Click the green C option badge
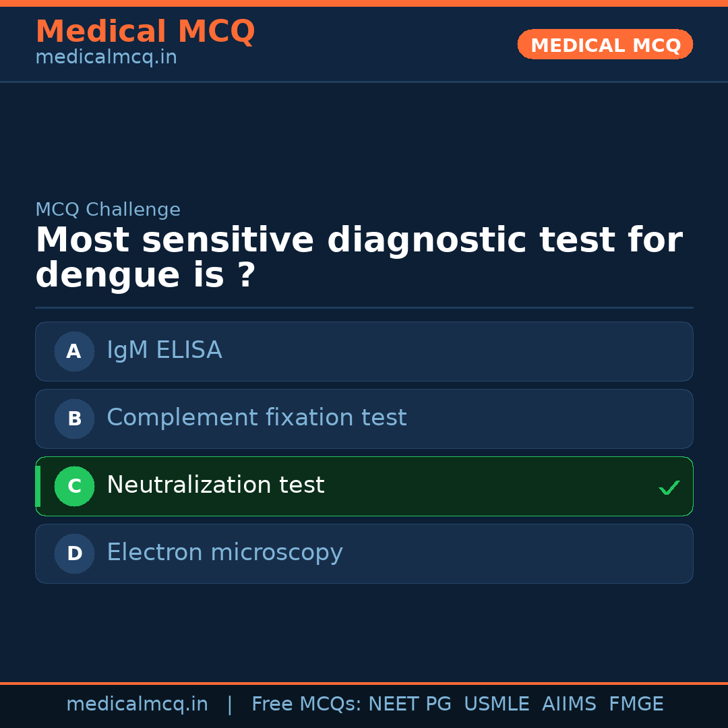728x728 pixels. click(x=74, y=486)
